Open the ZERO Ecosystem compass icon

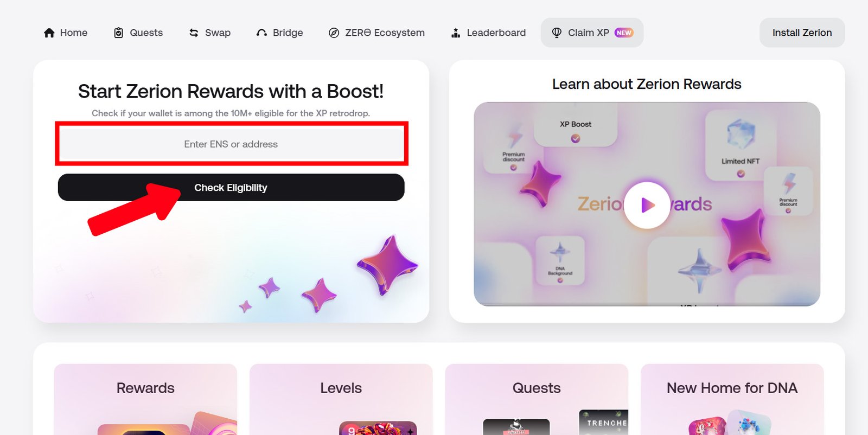(334, 33)
